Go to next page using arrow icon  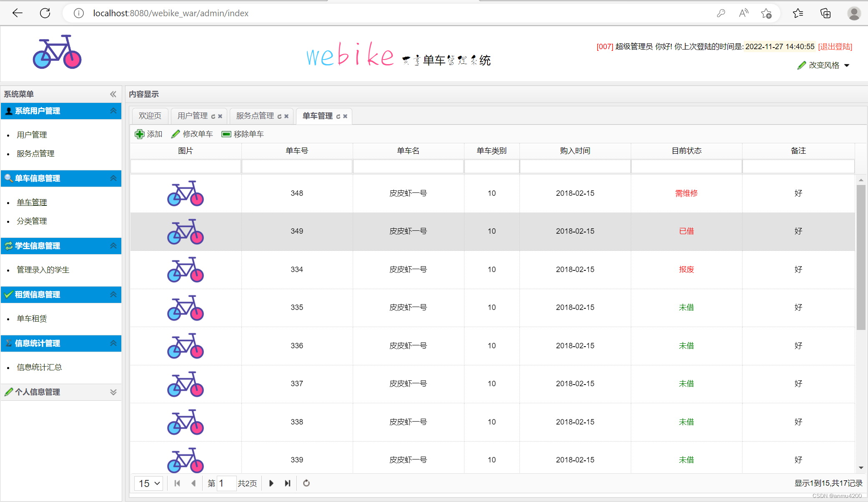[x=271, y=483]
